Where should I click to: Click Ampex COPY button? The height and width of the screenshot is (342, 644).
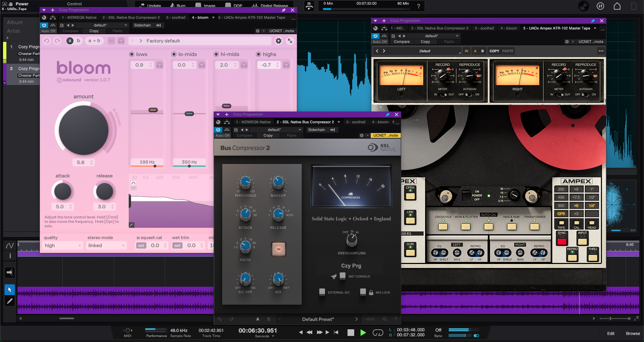point(494,51)
